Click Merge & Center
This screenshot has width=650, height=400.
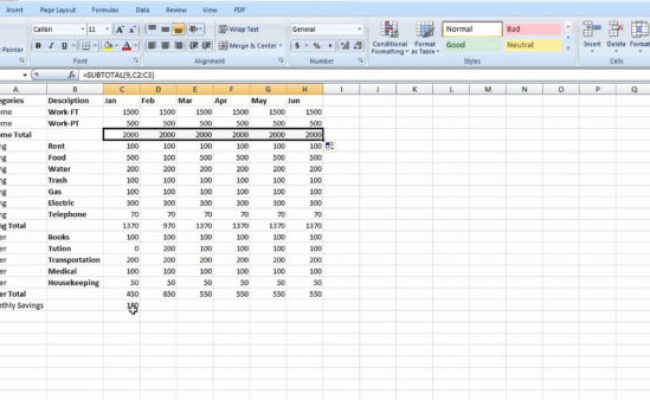pyautogui.click(x=247, y=46)
